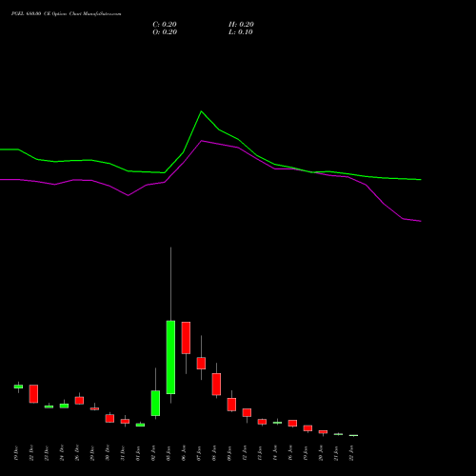Click the low value L: 0.10
The image size is (476, 476).
point(241,32)
